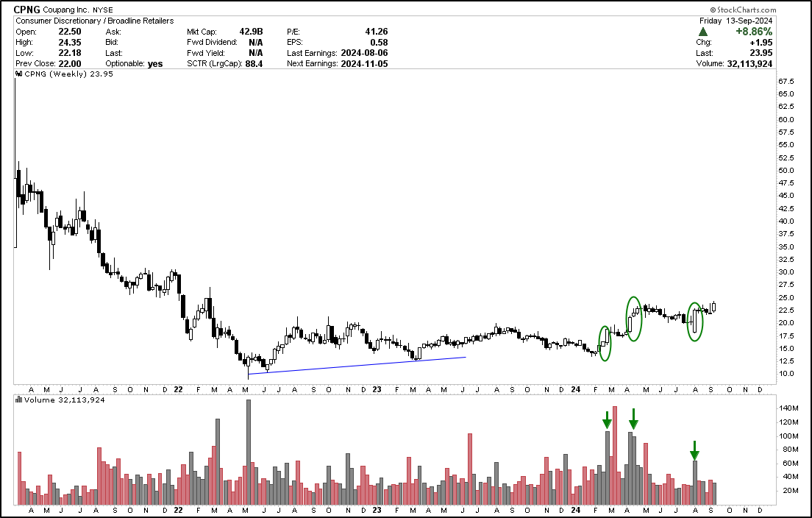Click the green up-triangle change indicator

[x=702, y=32]
